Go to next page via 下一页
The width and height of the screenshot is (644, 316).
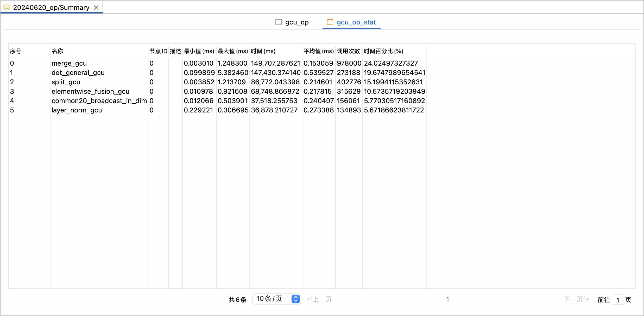click(576, 299)
